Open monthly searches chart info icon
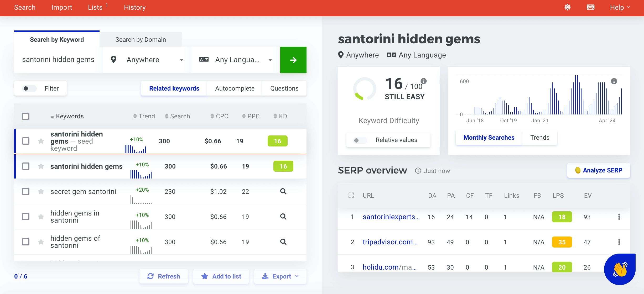The width and height of the screenshot is (644, 294). (614, 81)
